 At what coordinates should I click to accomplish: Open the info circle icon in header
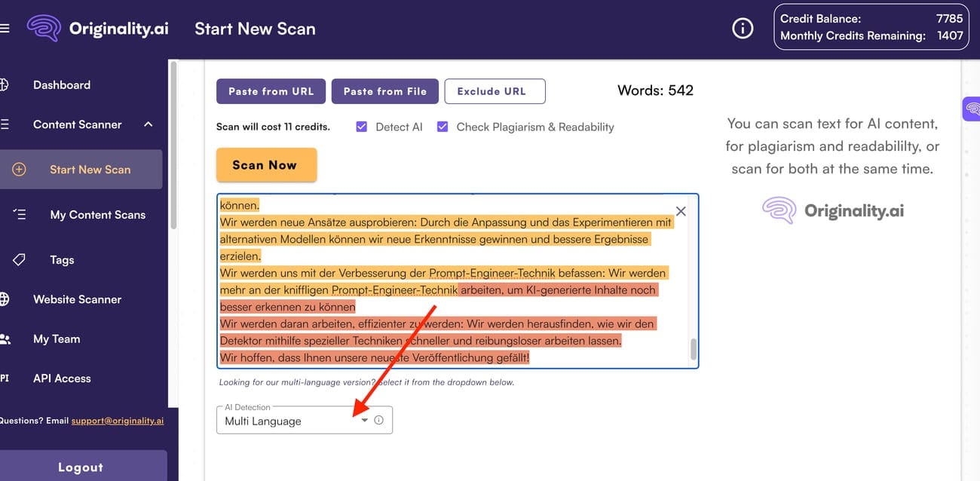pyautogui.click(x=743, y=29)
